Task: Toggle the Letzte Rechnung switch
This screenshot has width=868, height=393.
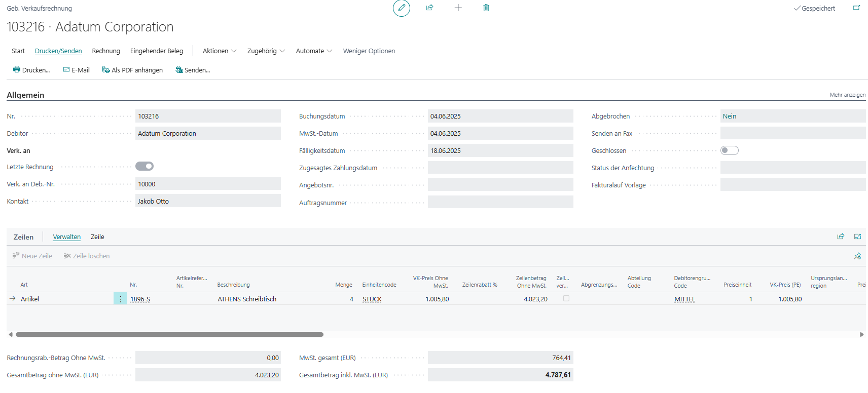Action: tap(144, 166)
